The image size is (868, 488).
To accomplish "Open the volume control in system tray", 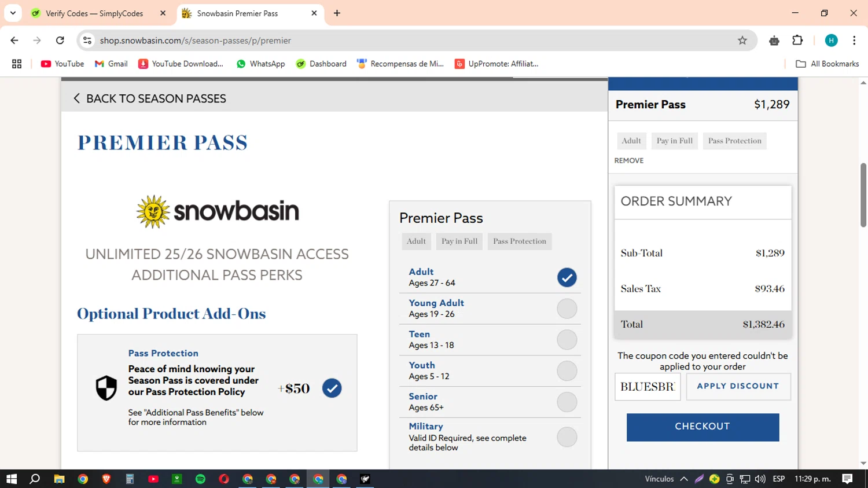I will [x=760, y=479].
